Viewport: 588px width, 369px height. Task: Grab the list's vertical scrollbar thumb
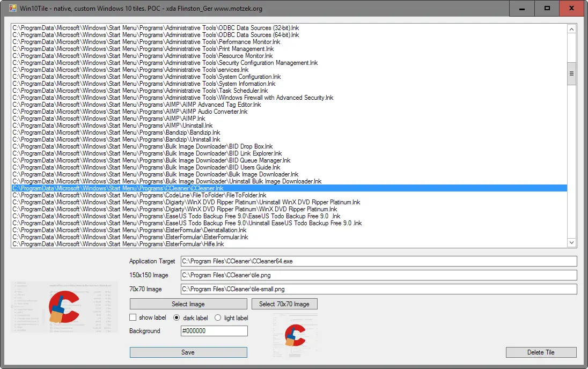(571, 73)
